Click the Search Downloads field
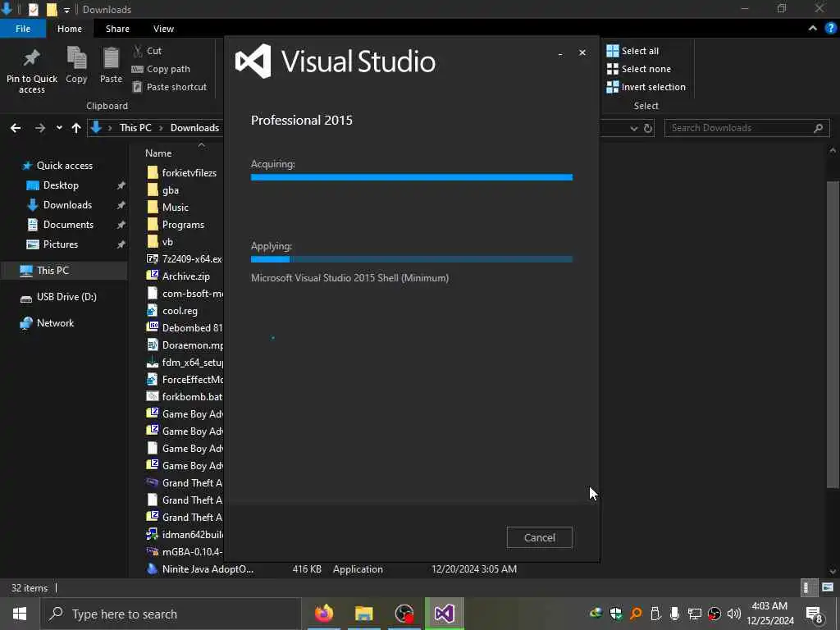The height and width of the screenshot is (630, 840). (746, 128)
